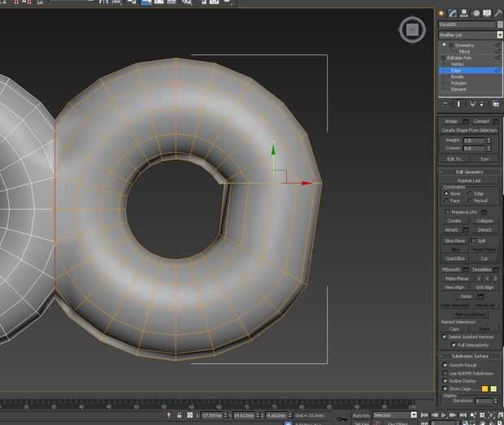
Task: Open the Utilities hammer icon
Action: tap(497, 13)
